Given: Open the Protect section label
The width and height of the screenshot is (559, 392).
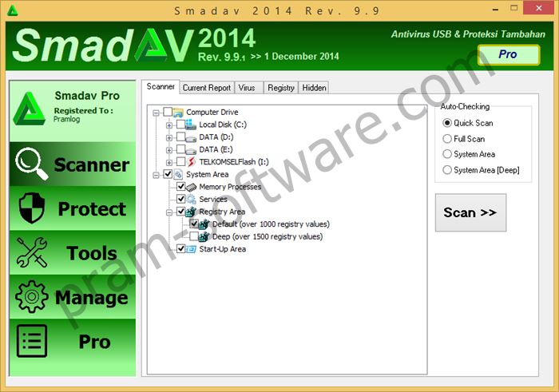Looking at the screenshot, I should pyautogui.click(x=92, y=209).
